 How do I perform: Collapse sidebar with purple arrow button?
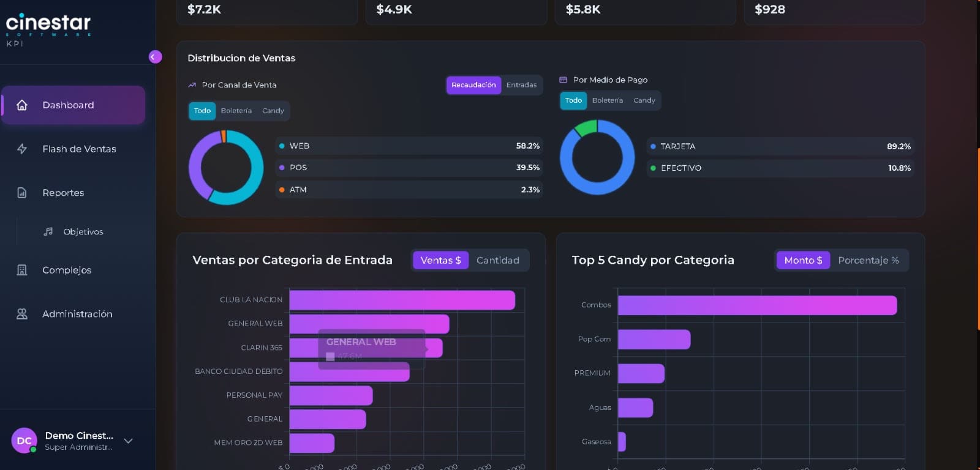pos(155,57)
